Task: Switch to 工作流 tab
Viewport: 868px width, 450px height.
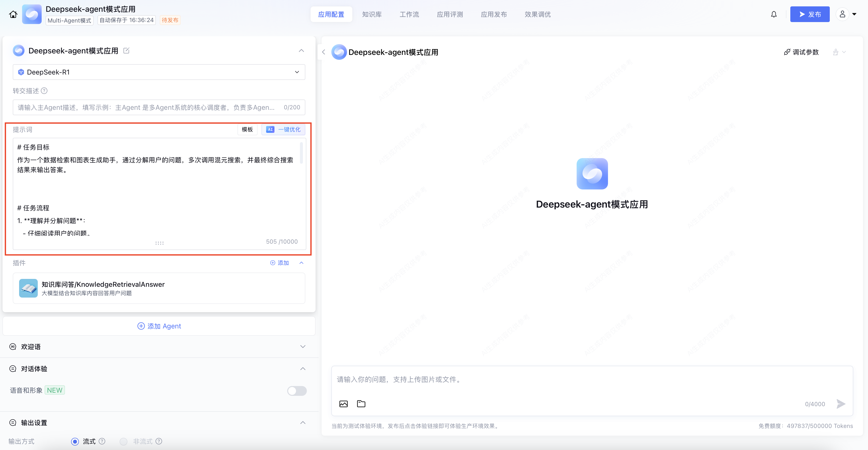Action: click(x=409, y=14)
